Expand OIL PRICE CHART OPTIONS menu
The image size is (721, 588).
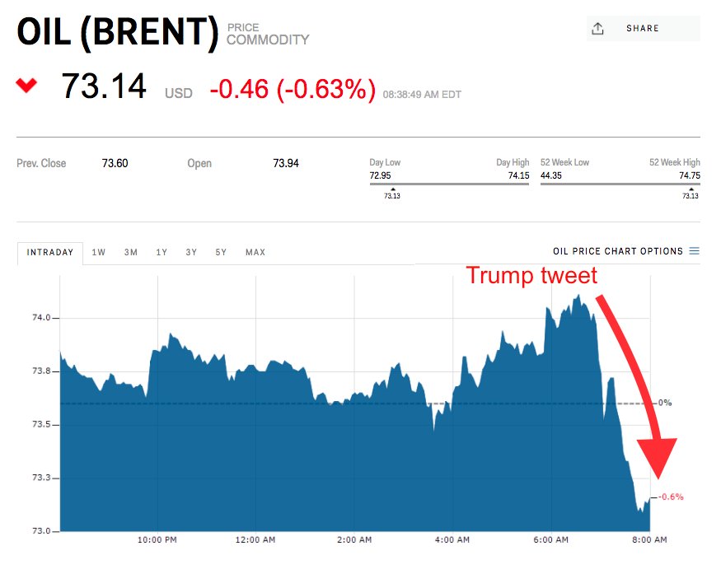point(617,251)
